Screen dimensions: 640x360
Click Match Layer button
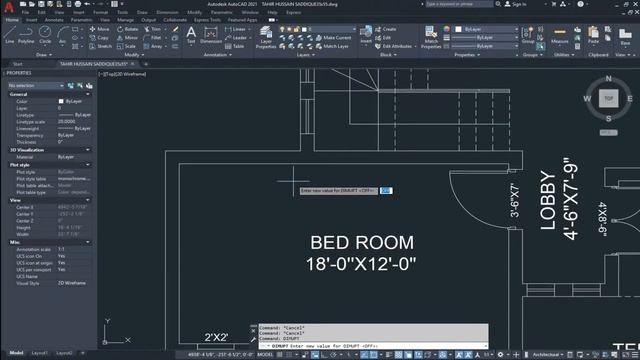pyautogui.click(x=333, y=46)
